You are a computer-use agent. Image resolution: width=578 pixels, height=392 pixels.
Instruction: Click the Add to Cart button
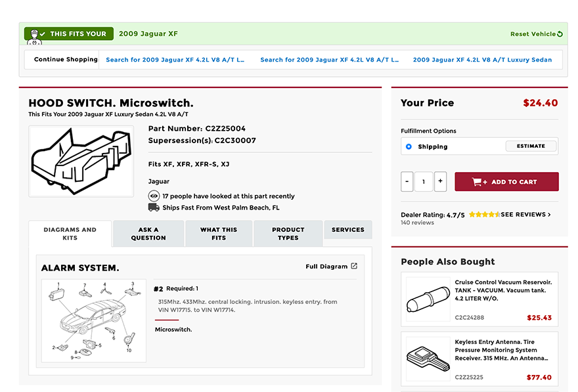(x=506, y=181)
